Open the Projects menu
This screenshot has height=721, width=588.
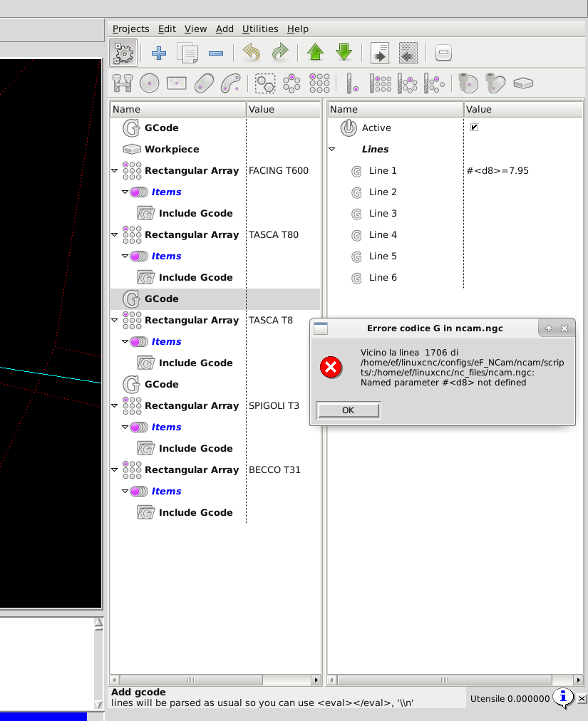click(x=130, y=29)
